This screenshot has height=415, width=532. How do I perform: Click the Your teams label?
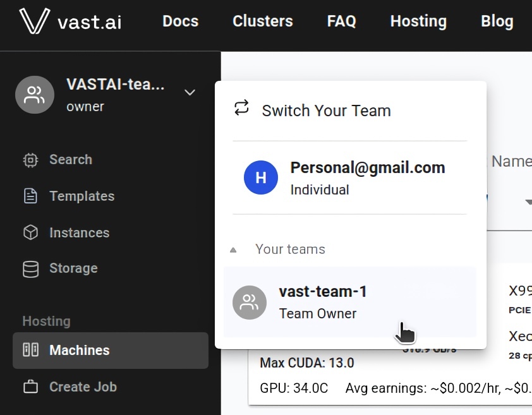tap(290, 250)
